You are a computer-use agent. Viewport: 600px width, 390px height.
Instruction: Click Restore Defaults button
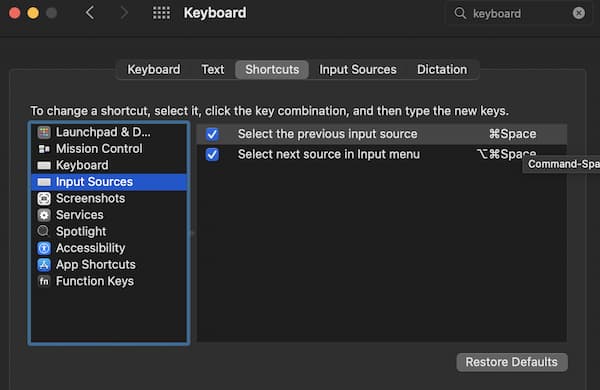click(512, 362)
